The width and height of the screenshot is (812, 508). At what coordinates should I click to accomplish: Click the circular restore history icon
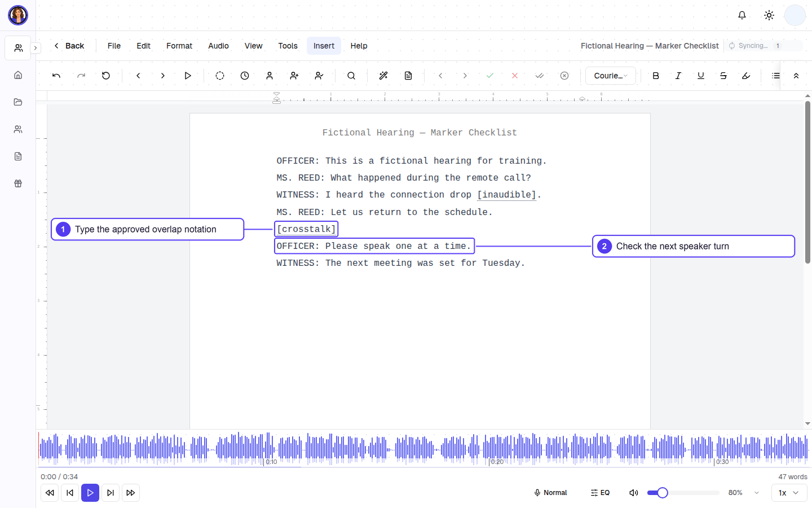pyautogui.click(x=106, y=76)
